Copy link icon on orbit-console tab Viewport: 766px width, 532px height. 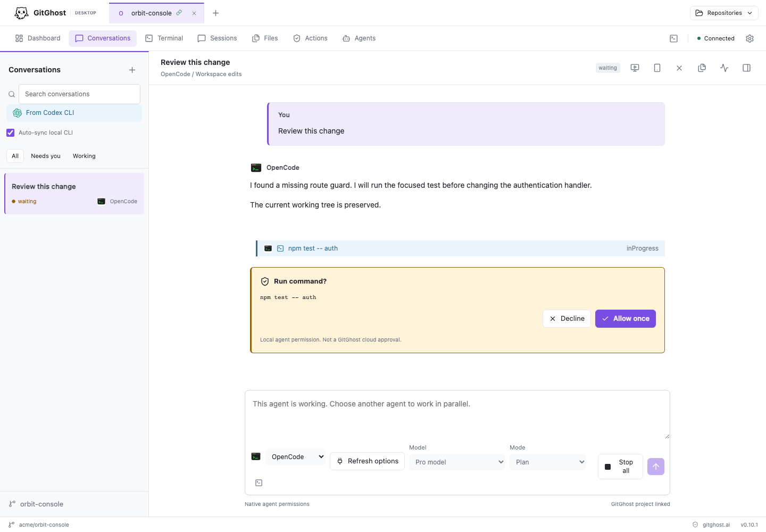point(179,13)
